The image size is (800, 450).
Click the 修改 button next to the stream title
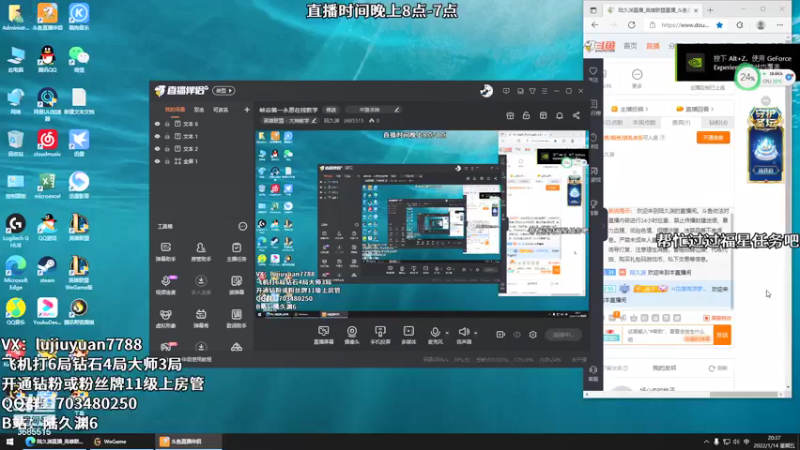pyautogui.click(x=331, y=110)
